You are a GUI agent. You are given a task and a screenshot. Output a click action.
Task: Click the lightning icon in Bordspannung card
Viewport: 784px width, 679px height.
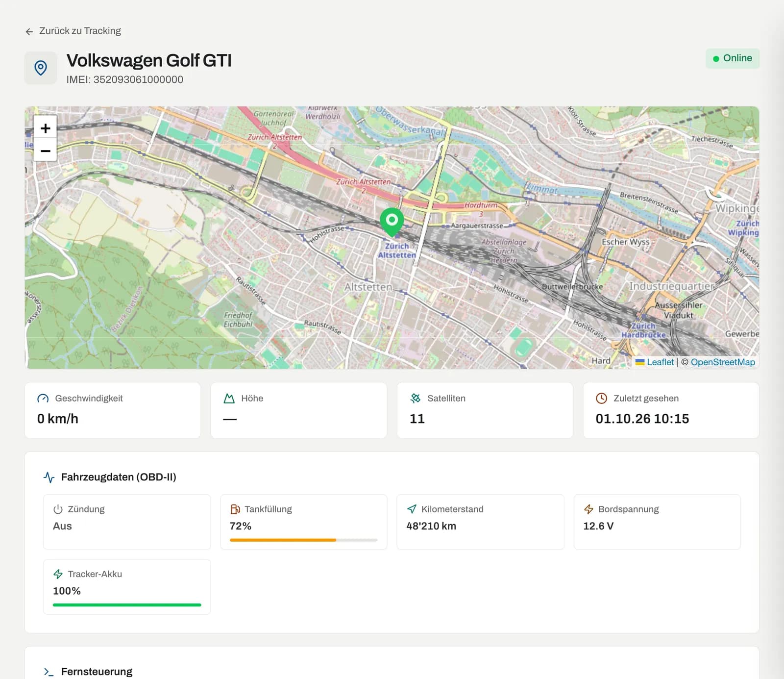pyautogui.click(x=588, y=509)
